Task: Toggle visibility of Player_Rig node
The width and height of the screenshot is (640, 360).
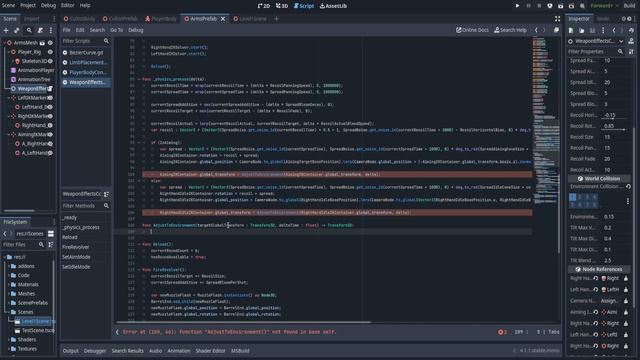Action: (50, 52)
